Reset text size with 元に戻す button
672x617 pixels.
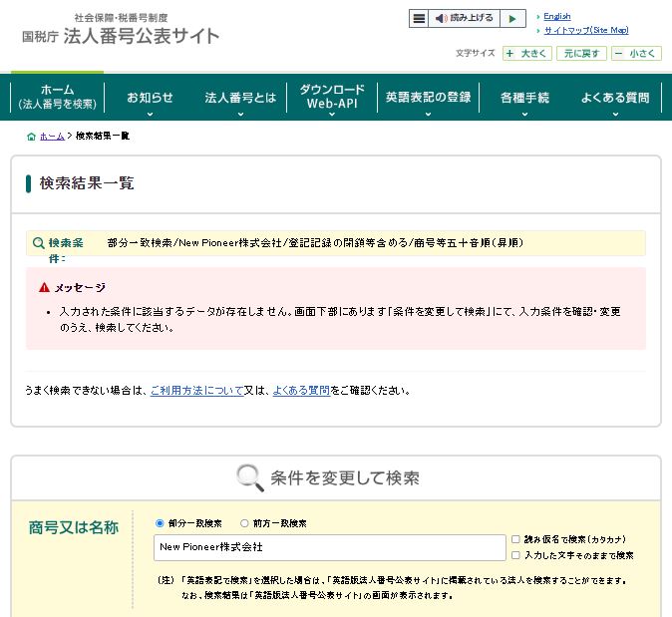click(x=581, y=54)
